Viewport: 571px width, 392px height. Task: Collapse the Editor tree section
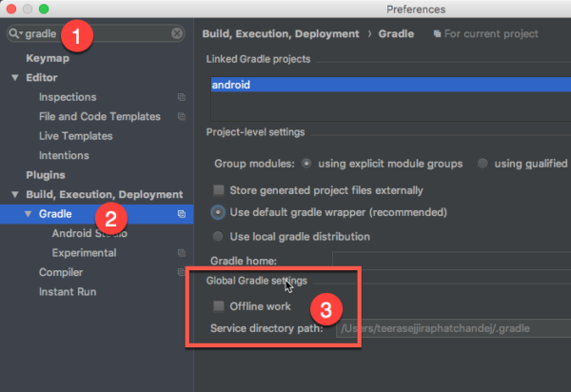pos(15,77)
